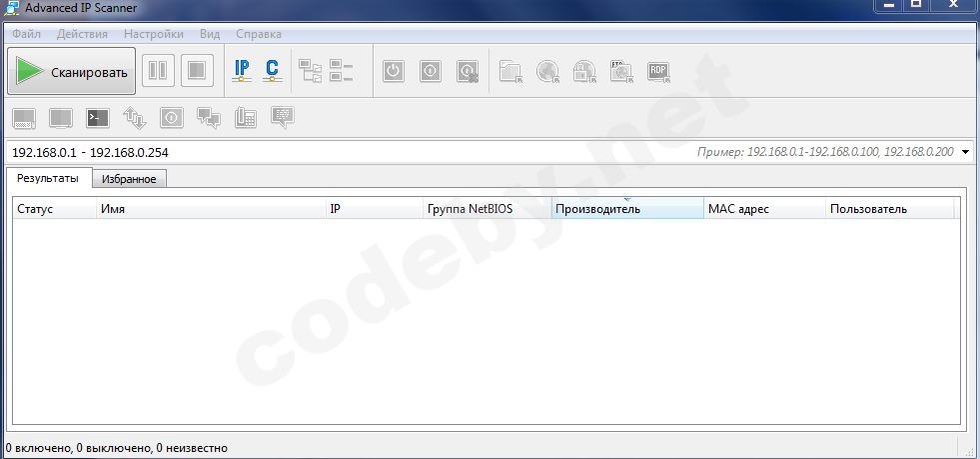Click the abort shutdown icon
Image resolution: width=980 pixels, height=459 pixels.
click(468, 71)
